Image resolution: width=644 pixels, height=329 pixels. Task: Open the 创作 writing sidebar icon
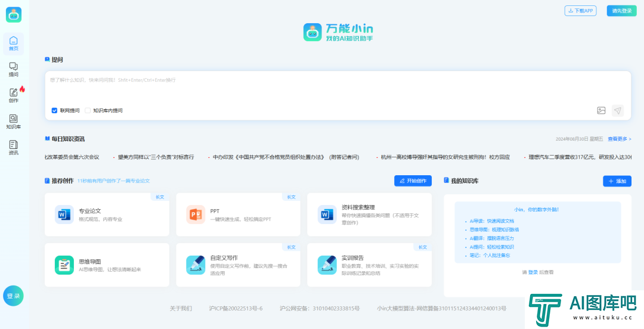pyautogui.click(x=13, y=95)
